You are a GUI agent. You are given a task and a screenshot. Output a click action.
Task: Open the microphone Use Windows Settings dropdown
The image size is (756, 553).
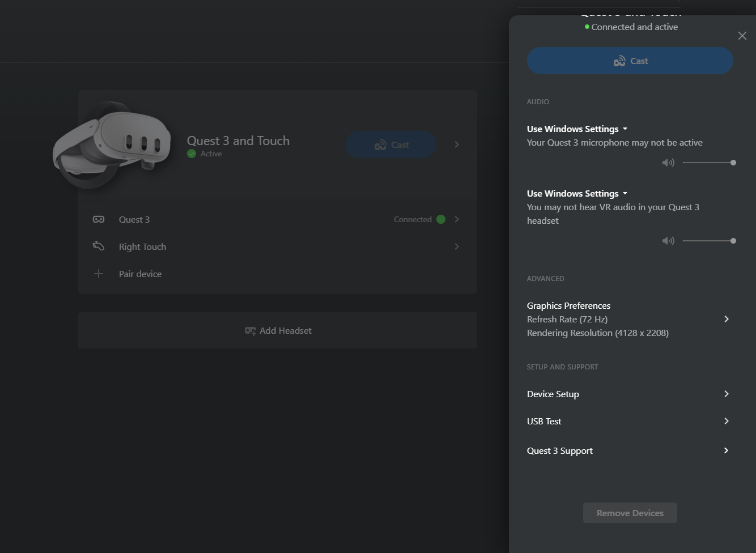point(577,129)
